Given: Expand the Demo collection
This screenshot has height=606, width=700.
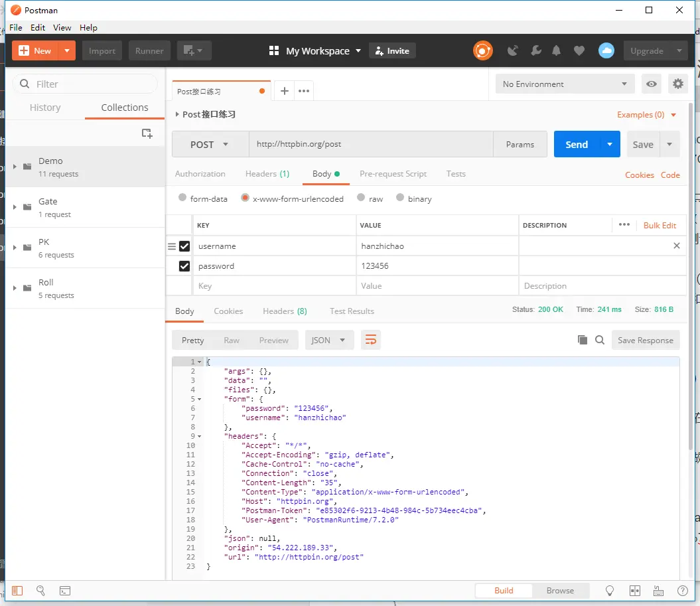Looking at the screenshot, I should coord(15,167).
